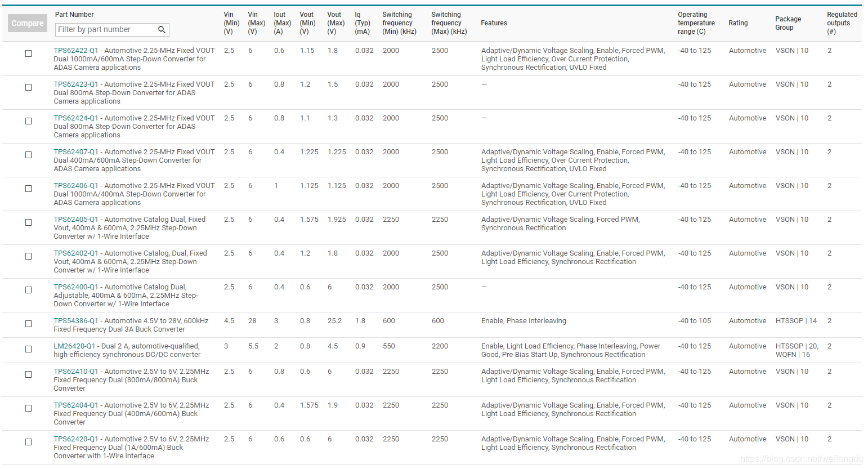This screenshot has height=469, width=868.
Task: Select the LM26420-Q1 row checkbox
Action: [28, 349]
